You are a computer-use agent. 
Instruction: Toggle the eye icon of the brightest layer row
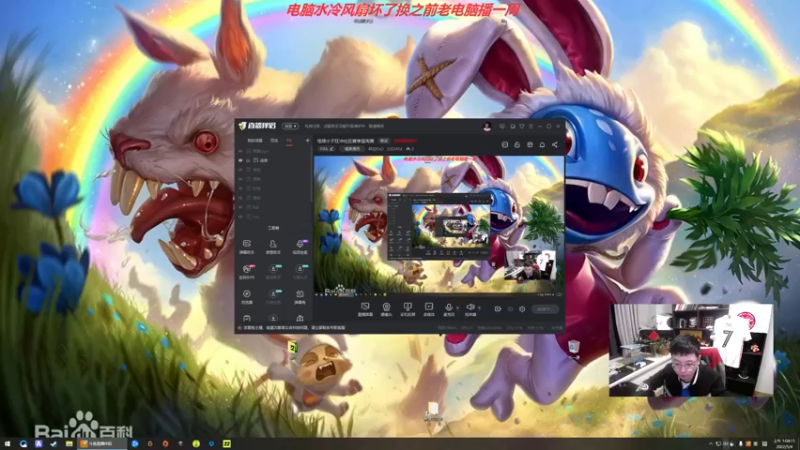coord(240,160)
